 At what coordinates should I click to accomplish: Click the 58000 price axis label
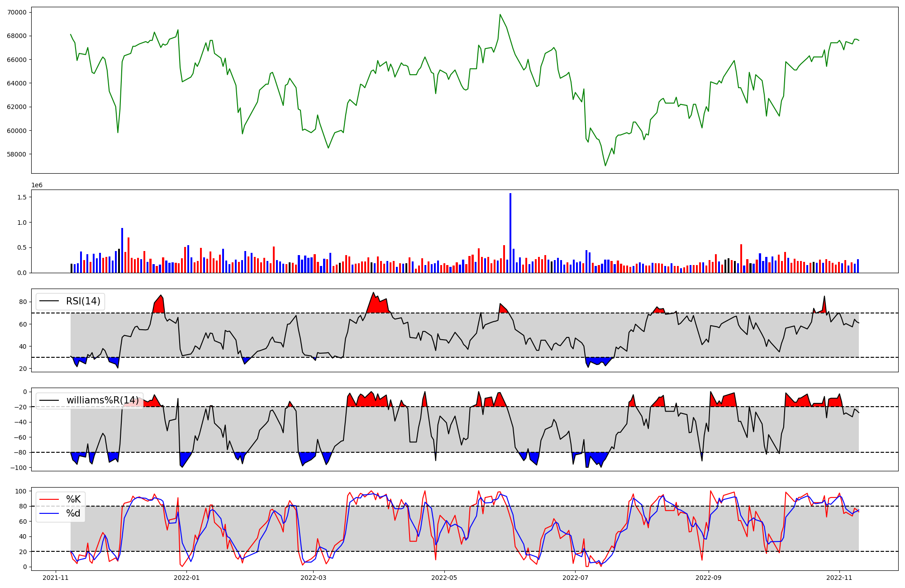click(17, 154)
